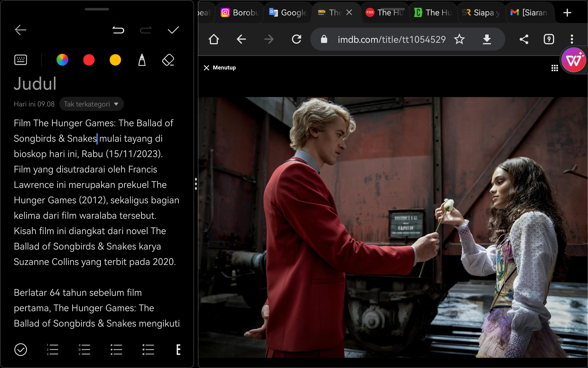The width and height of the screenshot is (588, 368).
Task: Click the imdb.com address bar
Action: [392, 39]
